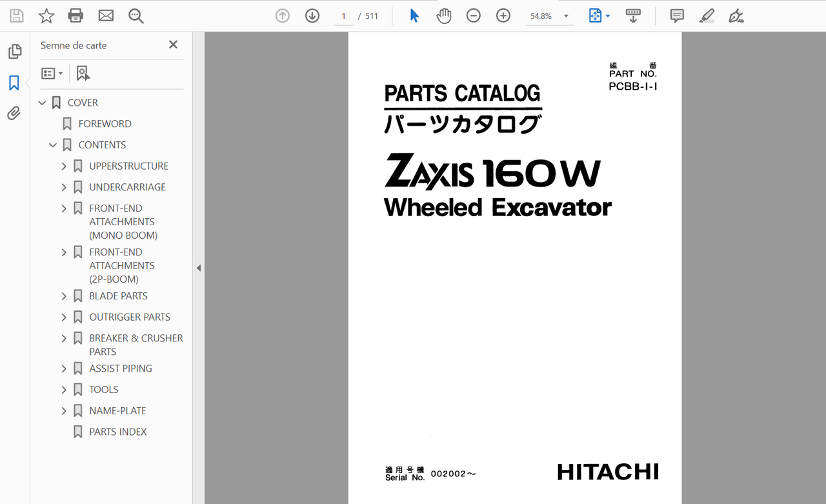
Task: Click the Semne de carte panel title
Action: click(x=74, y=45)
